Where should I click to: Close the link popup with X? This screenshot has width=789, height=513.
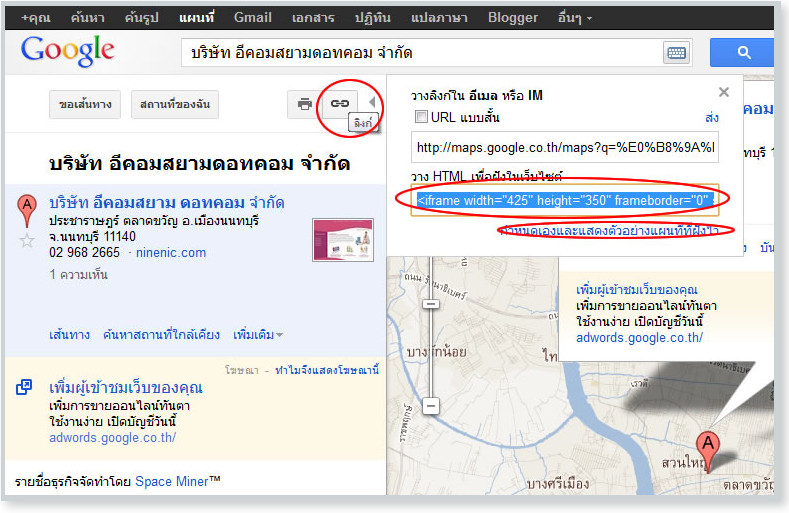(x=724, y=92)
